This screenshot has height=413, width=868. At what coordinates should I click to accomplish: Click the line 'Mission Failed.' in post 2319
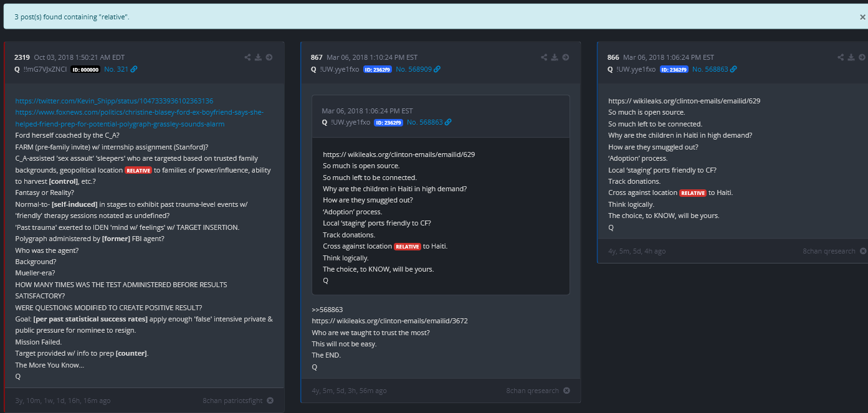39,342
